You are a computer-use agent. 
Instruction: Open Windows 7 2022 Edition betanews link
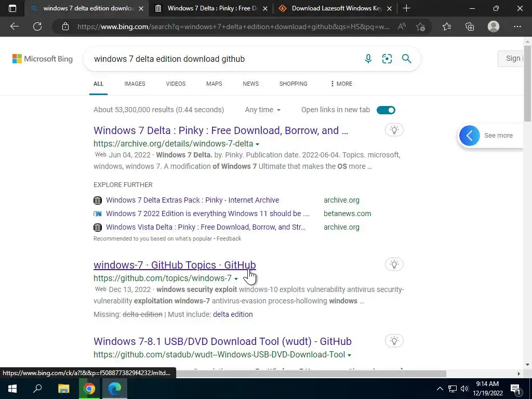tap(208, 214)
